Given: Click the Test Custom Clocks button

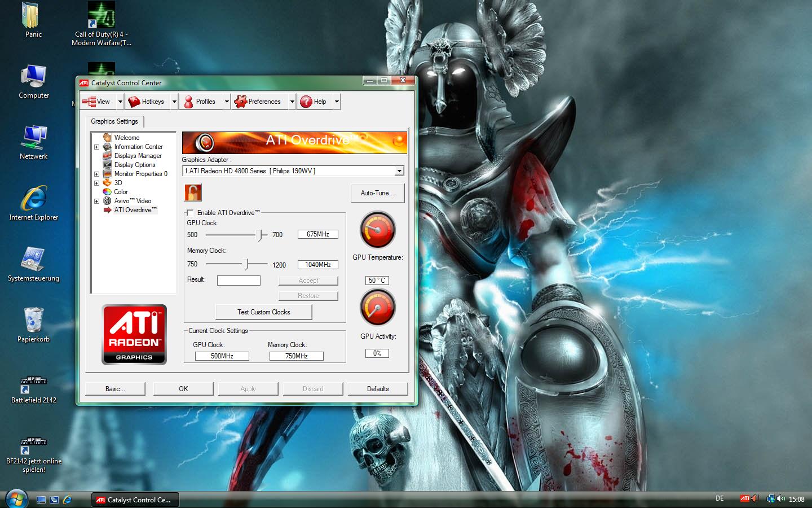Looking at the screenshot, I should click(x=263, y=312).
